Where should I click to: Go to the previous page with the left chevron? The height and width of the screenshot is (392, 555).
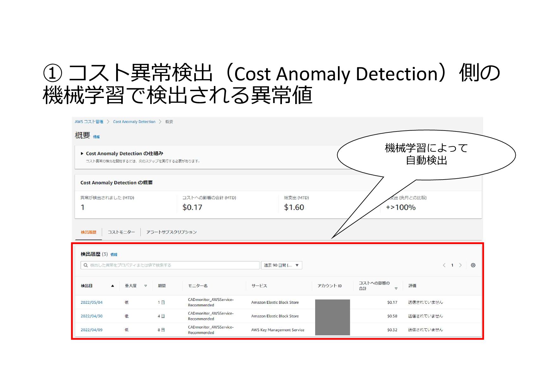point(444,265)
